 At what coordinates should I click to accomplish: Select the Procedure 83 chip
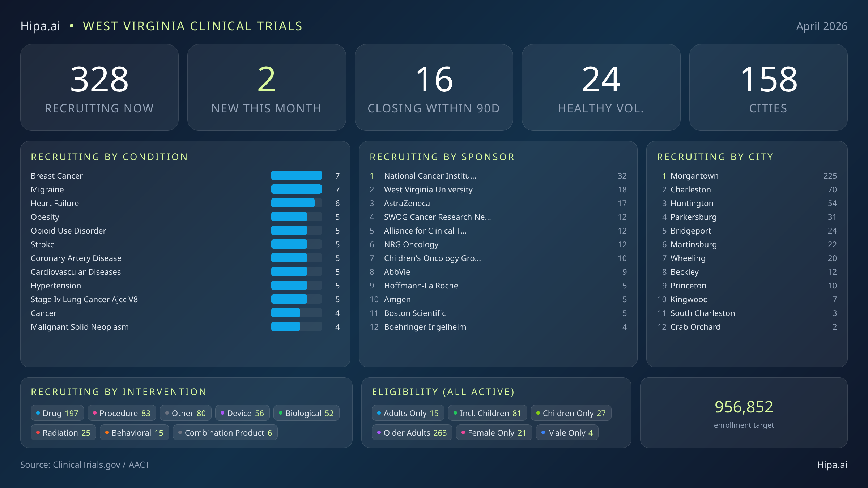pyautogui.click(x=122, y=413)
